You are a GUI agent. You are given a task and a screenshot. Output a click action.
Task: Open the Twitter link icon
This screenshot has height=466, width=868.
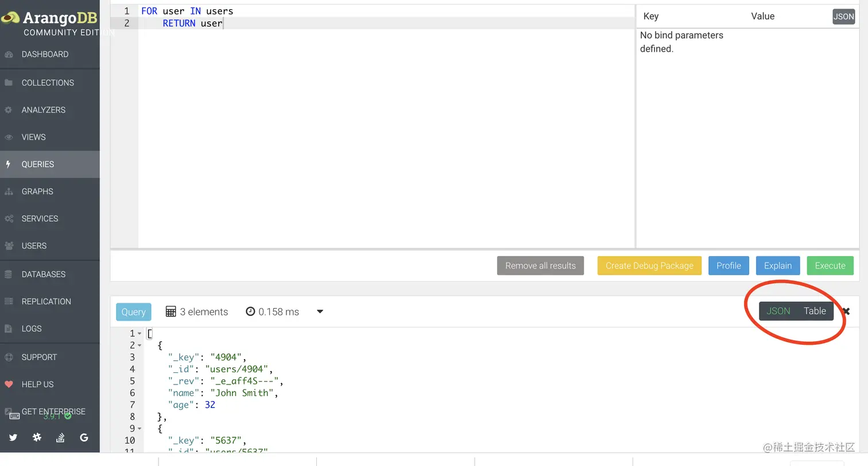[13, 437]
